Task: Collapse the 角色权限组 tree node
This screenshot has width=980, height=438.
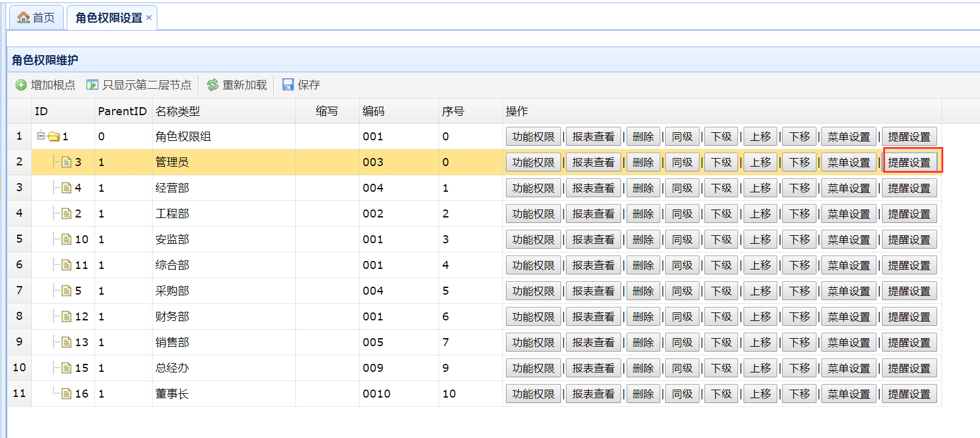Action: tap(41, 136)
